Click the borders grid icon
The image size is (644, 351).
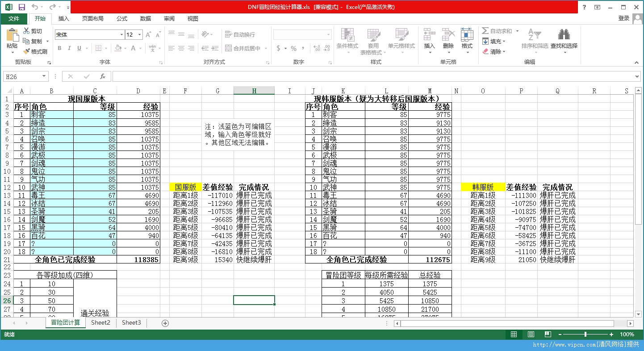99,48
